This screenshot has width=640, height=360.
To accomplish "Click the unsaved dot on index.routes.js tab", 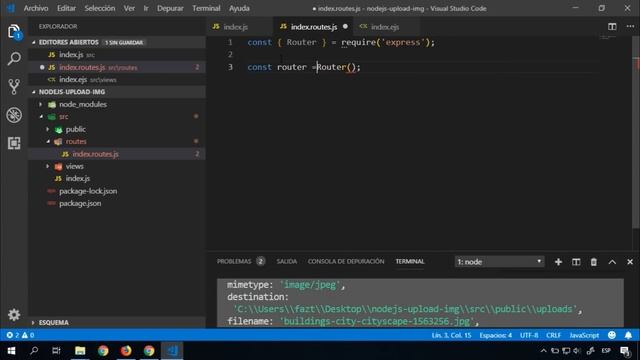I will tap(345, 27).
